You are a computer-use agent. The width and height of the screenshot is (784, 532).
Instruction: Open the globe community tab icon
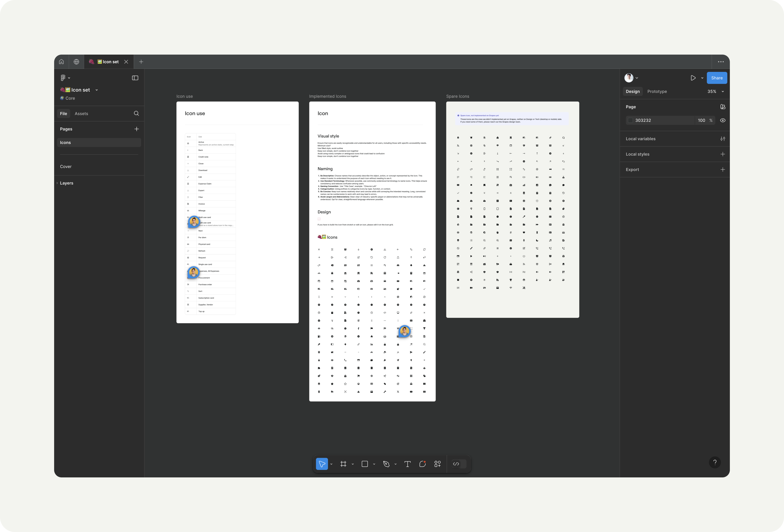point(77,62)
